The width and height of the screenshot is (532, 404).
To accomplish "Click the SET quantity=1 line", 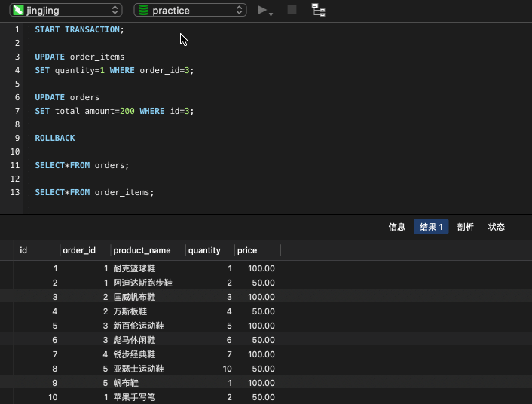I will (115, 70).
